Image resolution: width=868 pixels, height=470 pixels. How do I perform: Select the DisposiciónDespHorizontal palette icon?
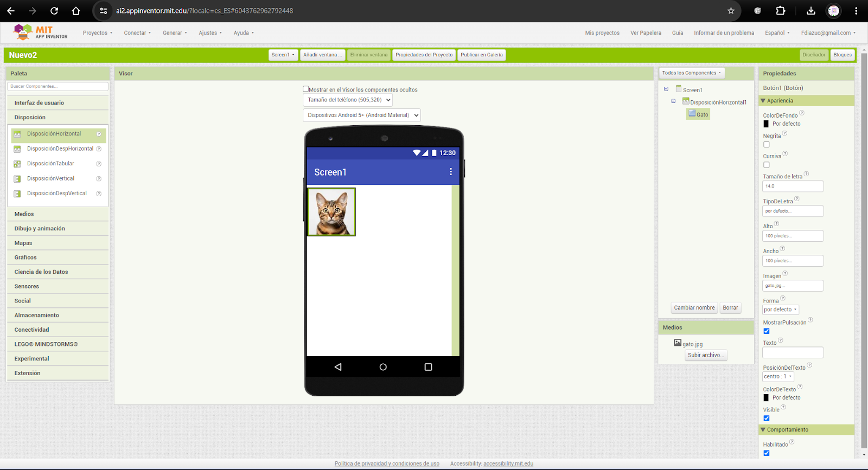tap(17, 149)
